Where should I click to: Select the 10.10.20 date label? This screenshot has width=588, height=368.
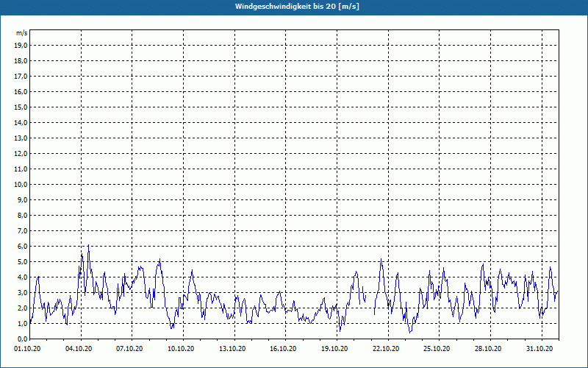[x=181, y=349]
